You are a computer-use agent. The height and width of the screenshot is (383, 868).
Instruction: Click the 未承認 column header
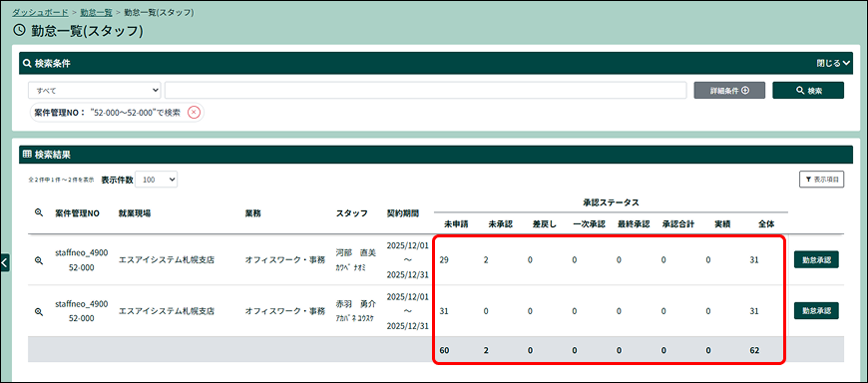[501, 224]
